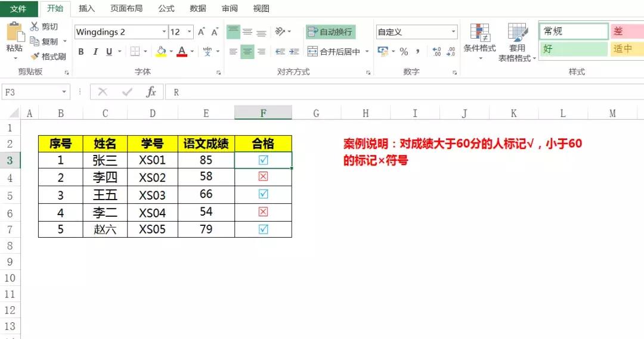Switch to the Insert (插入) tab
The height and width of the screenshot is (339, 644).
pos(86,8)
